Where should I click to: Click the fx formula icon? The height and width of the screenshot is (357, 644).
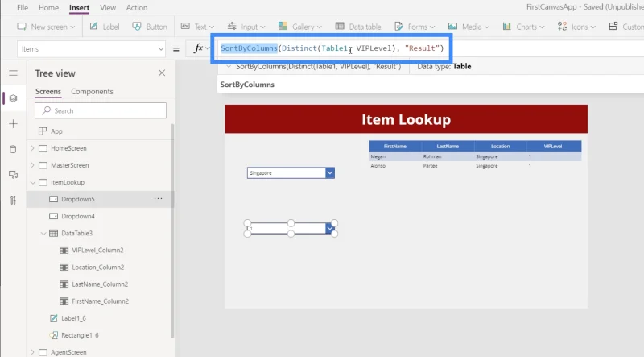[x=198, y=48]
